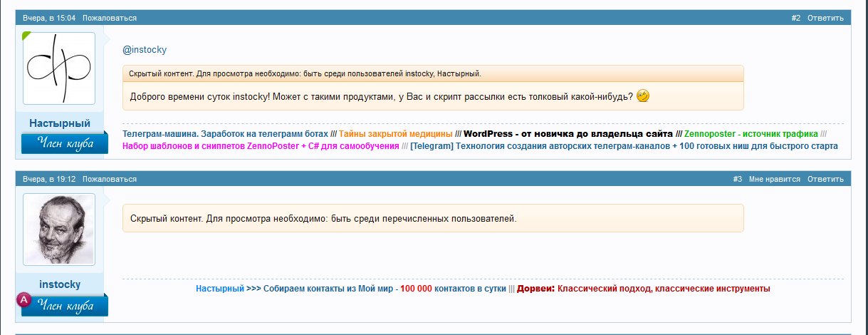This screenshot has width=868, height=335.
Task: Open the green 'Zennoposter - источник трафика' link
Action: coord(751,133)
